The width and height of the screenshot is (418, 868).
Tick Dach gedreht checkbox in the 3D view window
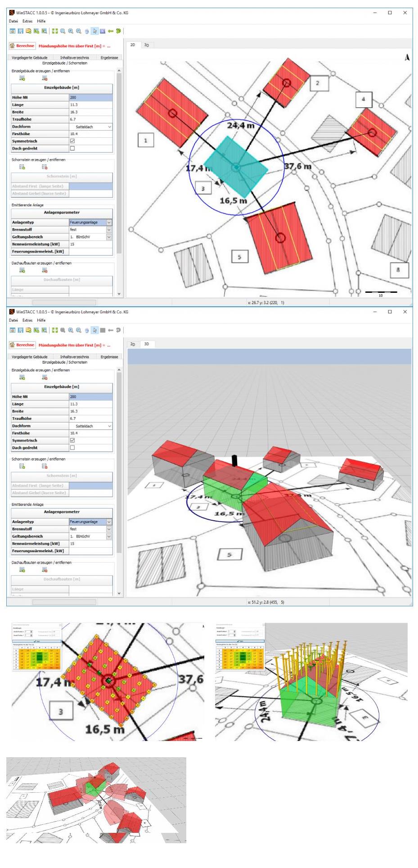click(72, 448)
